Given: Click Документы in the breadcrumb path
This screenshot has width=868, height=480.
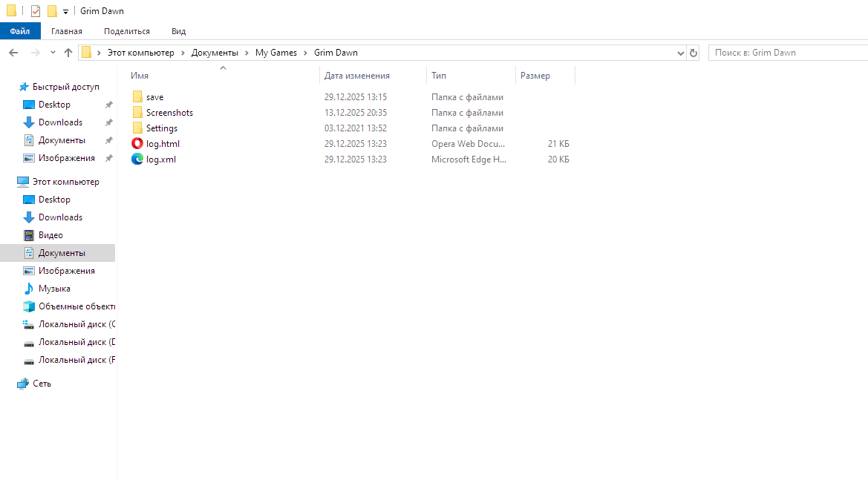Looking at the screenshot, I should [215, 53].
